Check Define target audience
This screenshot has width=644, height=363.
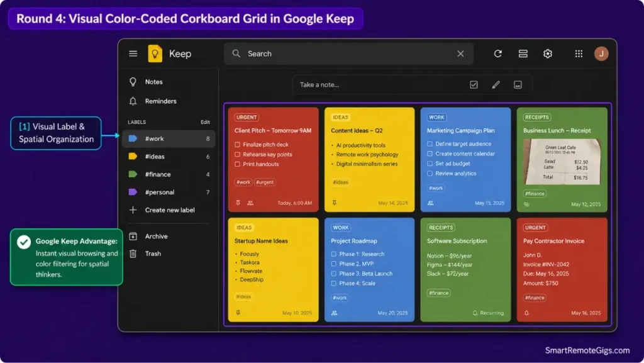pyautogui.click(x=430, y=143)
